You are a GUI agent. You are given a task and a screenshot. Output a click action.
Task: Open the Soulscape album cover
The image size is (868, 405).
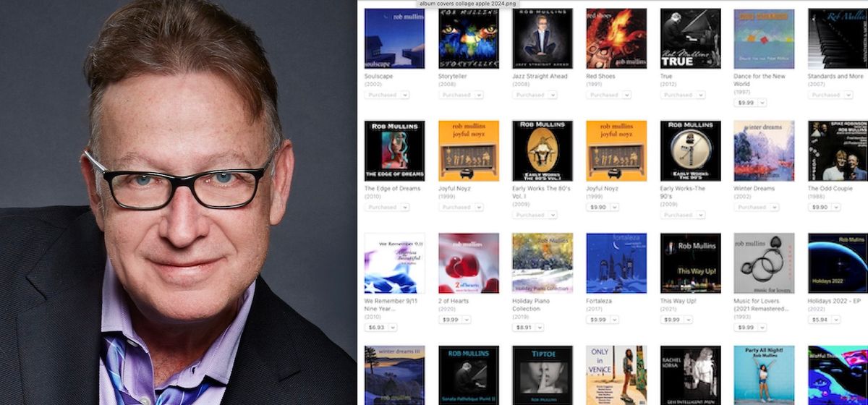[394, 38]
